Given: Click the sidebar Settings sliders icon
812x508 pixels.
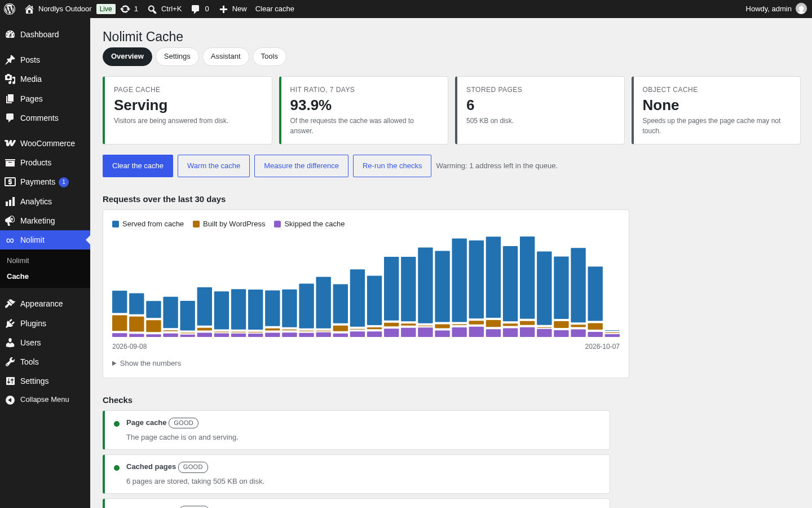Looking at the screenshot, I should pos(10,381).
